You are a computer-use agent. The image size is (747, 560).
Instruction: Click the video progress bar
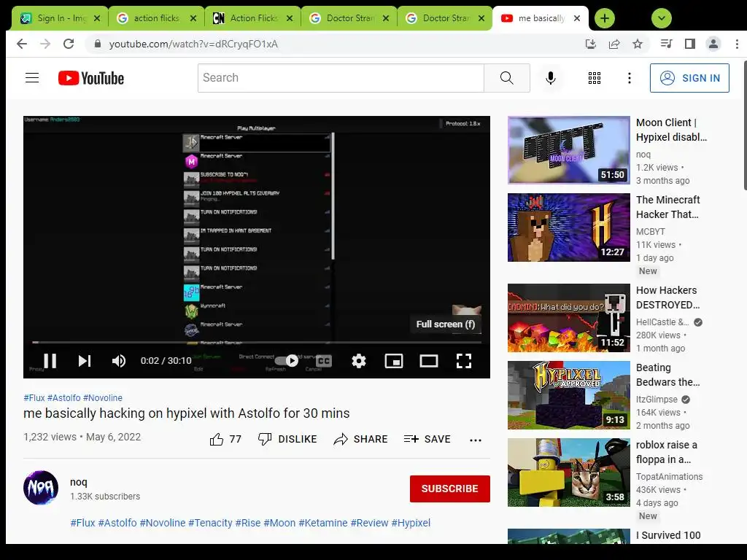coord(257,342)
